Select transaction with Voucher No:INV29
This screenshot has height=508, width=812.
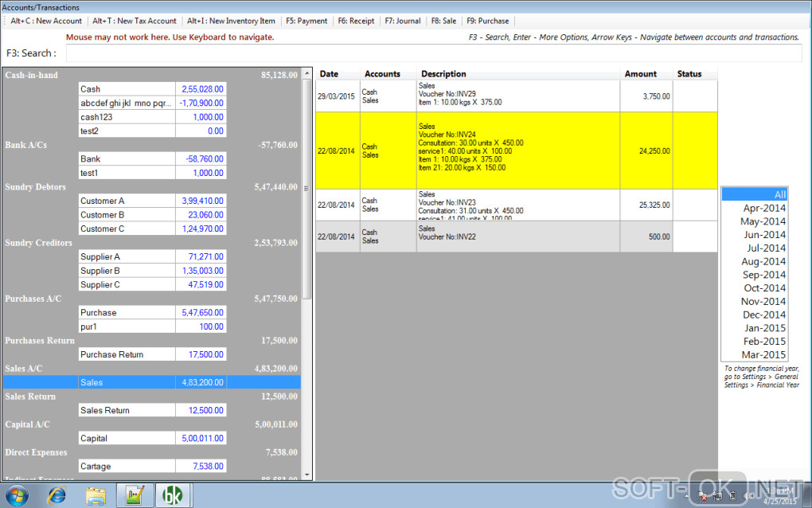pyautogui.click(x=517, y=96)
